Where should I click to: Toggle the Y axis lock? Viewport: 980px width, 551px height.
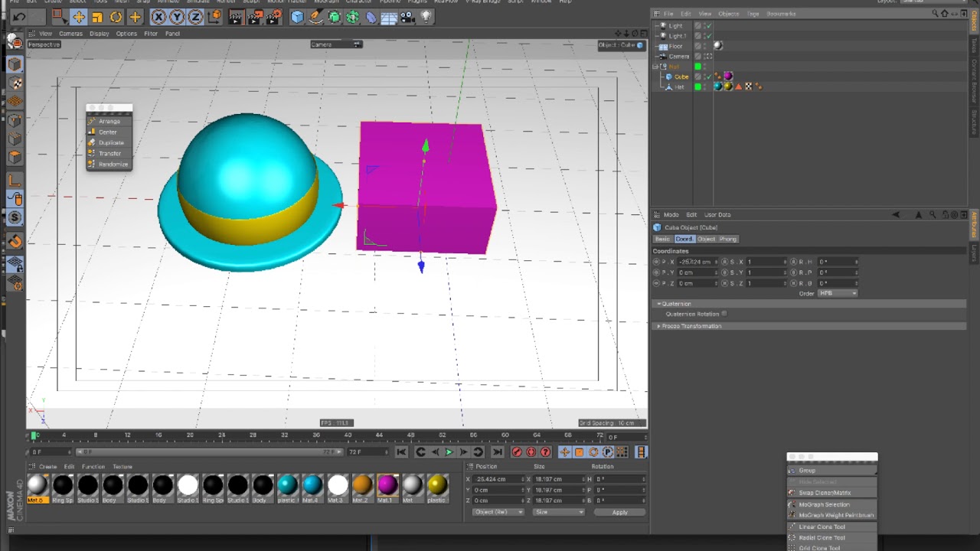tap(177, 16)
